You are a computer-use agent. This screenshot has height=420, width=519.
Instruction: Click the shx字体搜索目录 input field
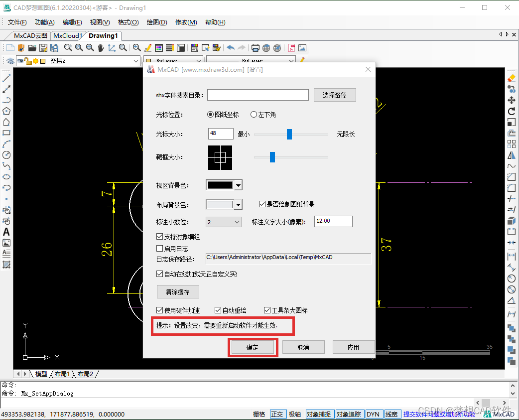(x=258, y=95)
